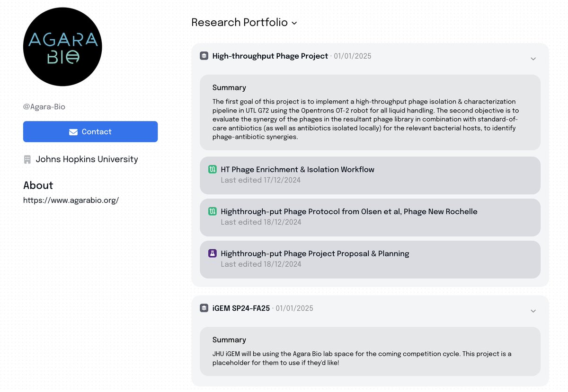Click the envelope icon on Contact button
Screen dimensions: 568x392
[x=73, y=132]
